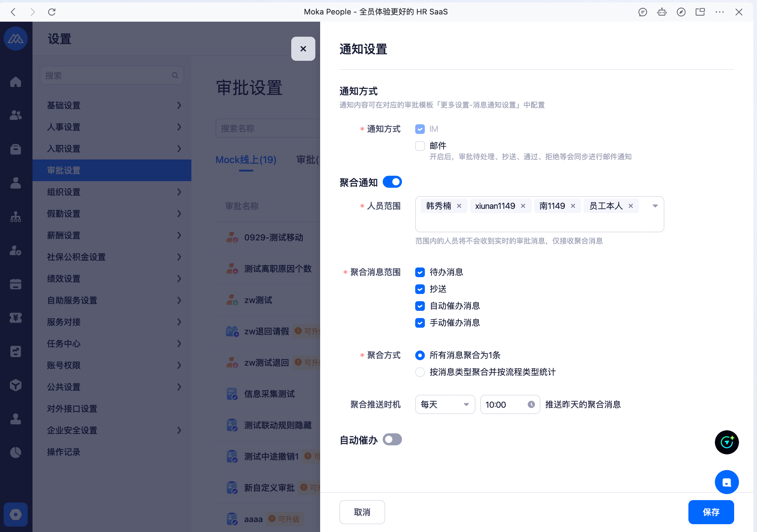Open the settings gear icon at sidebar bottom

pos(16,514)
